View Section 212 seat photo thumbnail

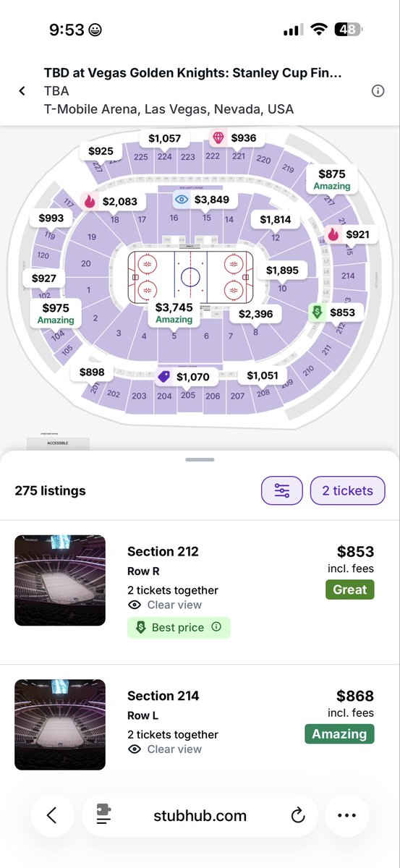[x=60, y=580]
